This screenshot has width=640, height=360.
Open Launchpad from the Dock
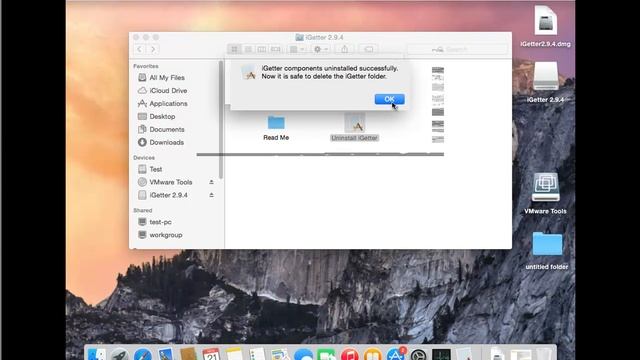tap(120, 354)
